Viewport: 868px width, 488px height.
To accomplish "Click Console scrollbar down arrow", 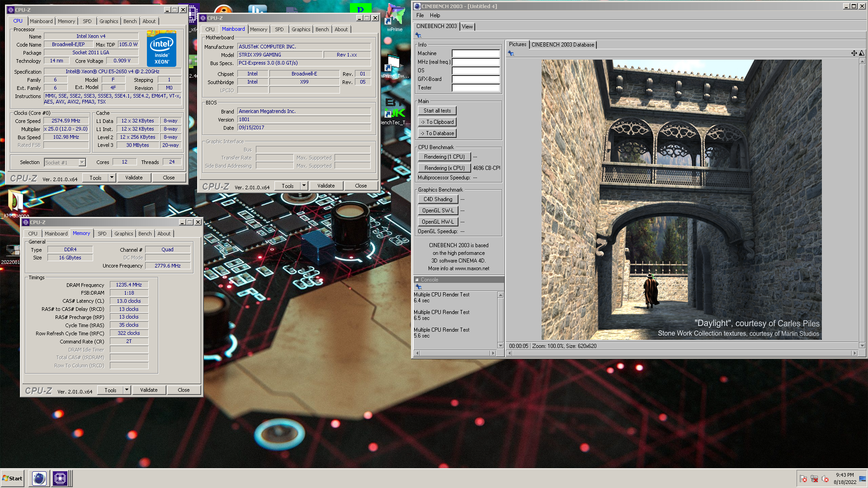I will coord(500,346).
